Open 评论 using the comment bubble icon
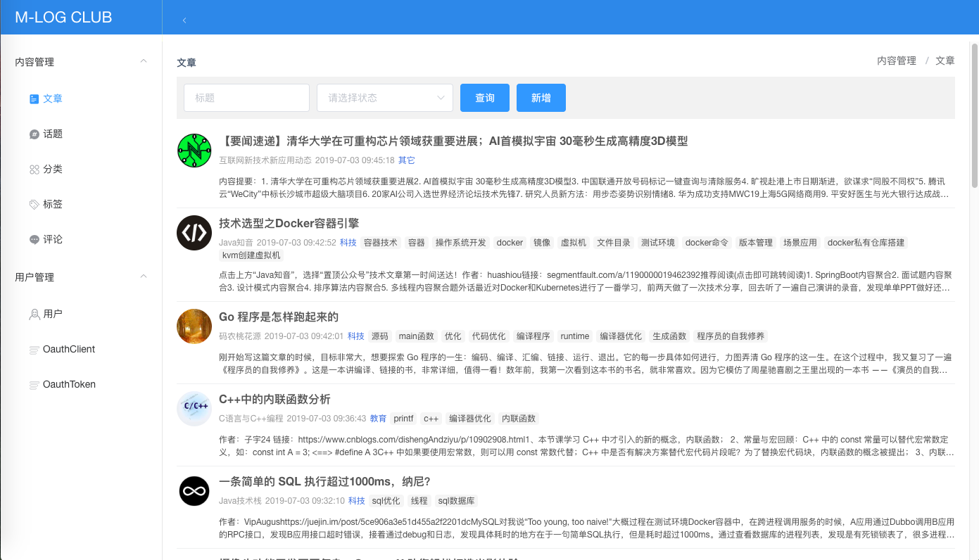Image resolution: width=979 pixels, height=560 pixels. [32, 239]
